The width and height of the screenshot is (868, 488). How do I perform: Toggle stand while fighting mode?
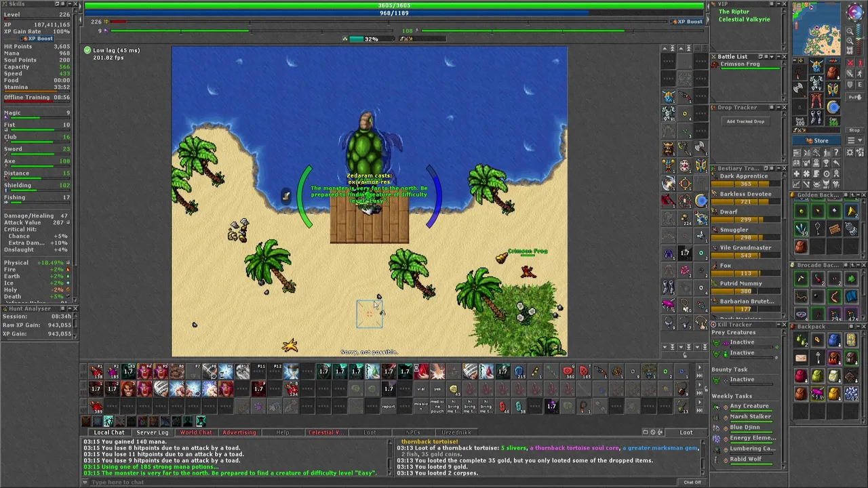[860, 62]
